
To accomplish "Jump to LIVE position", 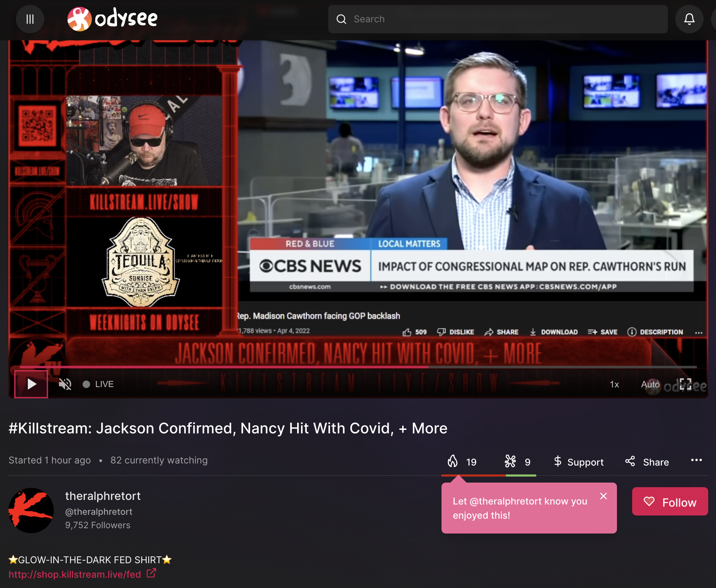I will pos(98,384).
